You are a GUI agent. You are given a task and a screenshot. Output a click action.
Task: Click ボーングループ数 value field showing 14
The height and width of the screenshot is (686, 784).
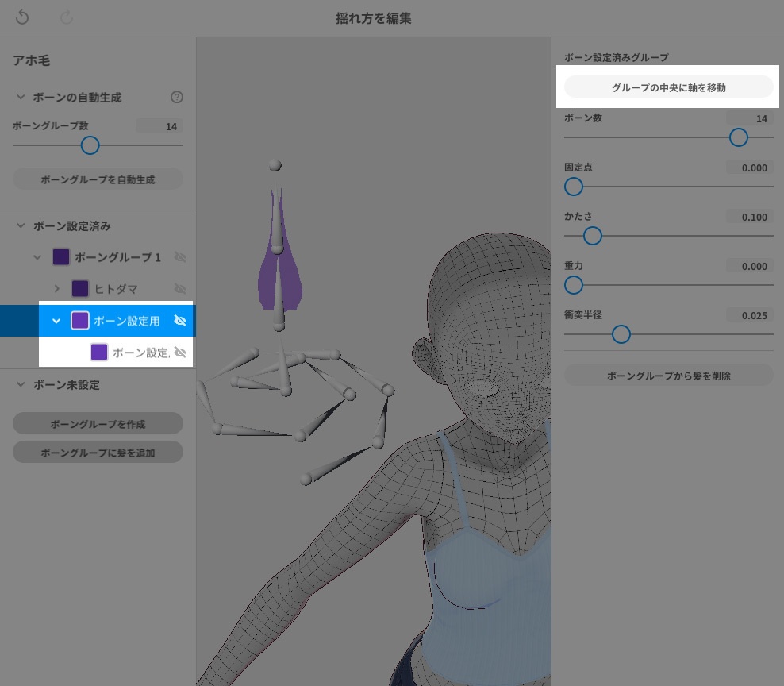tap(159, 126)
